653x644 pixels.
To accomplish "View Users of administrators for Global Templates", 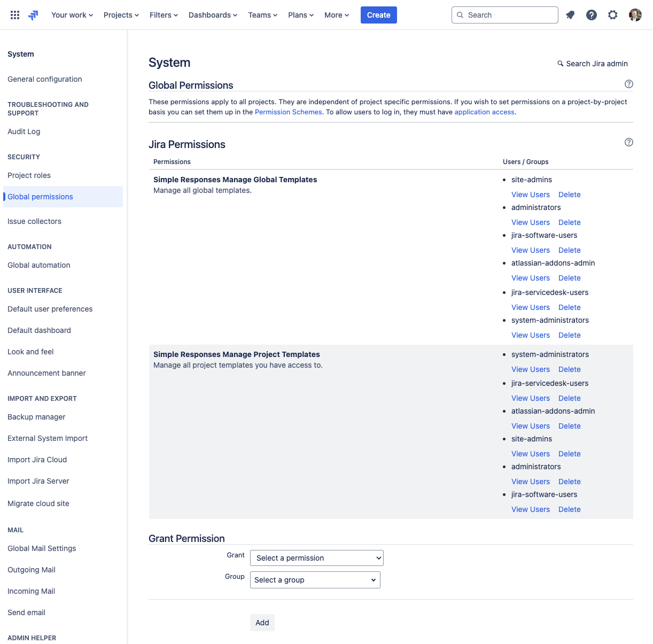I will 531,222.
